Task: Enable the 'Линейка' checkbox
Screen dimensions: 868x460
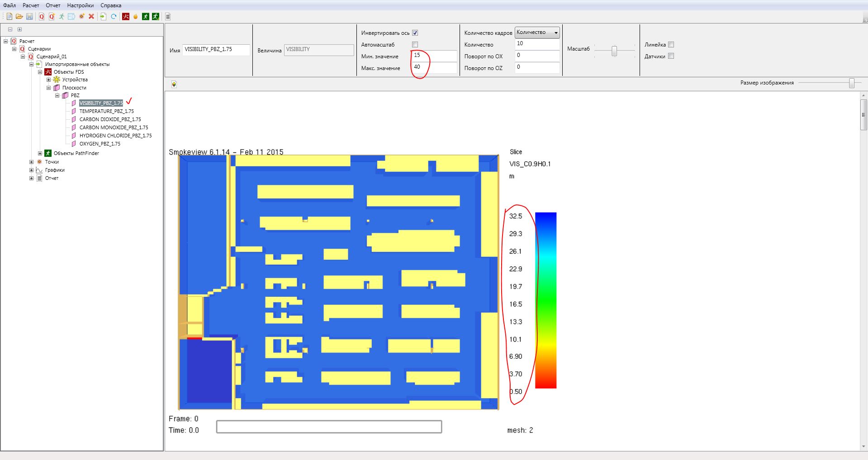Action: click(x=671, y=45)
